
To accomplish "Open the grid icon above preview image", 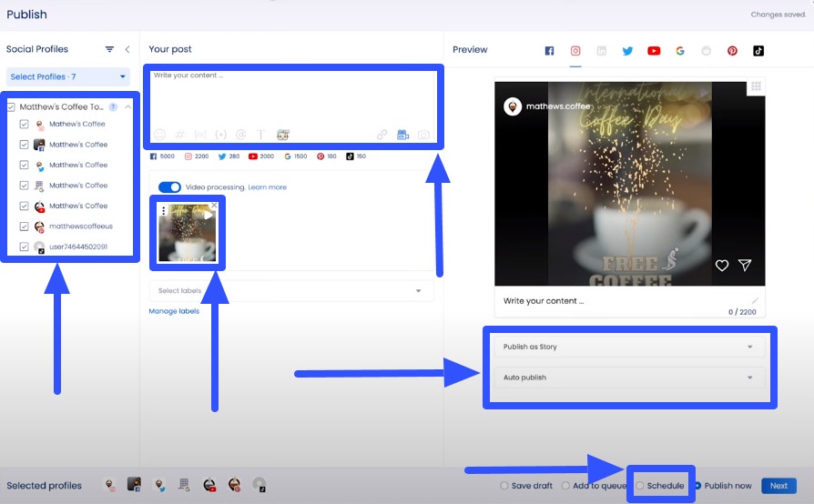I will pos(756,86).
